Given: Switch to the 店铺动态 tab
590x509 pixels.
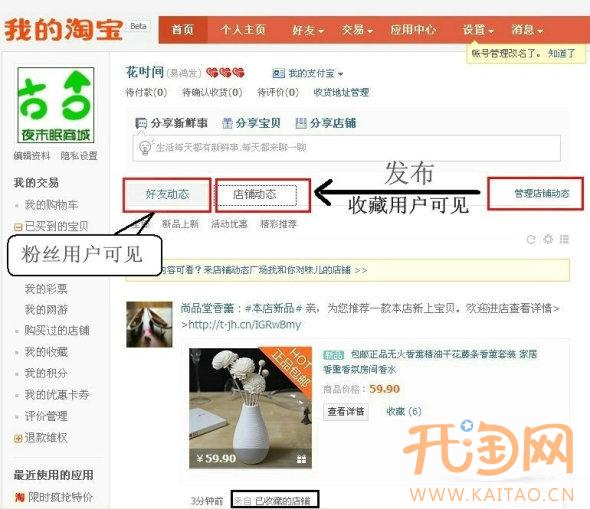Looking at the screenshot, I should click(257, 195).
